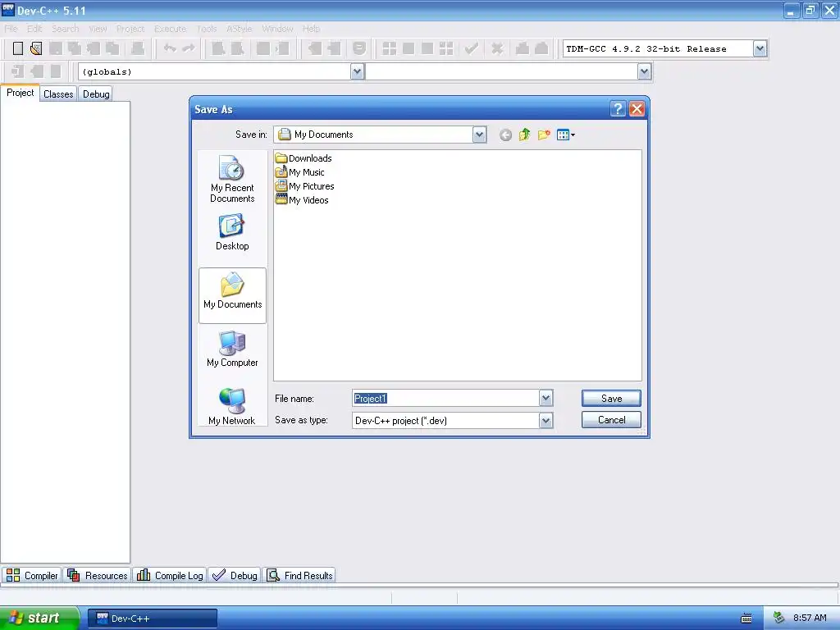Open the Resources bottom tab
Viewport: 840px width, 630px height.
coord(98,575)
